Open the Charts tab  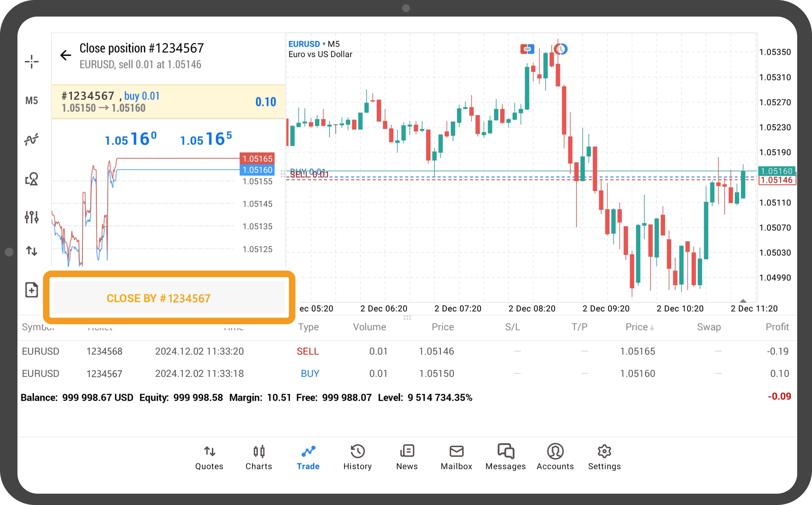pyautogui.click(x=259, y=457)
